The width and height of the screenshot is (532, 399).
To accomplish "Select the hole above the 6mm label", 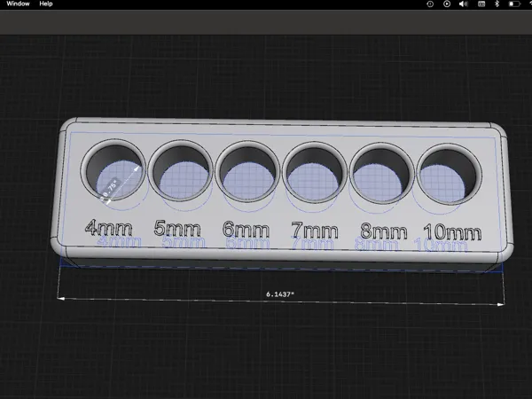I will (247, 172).
